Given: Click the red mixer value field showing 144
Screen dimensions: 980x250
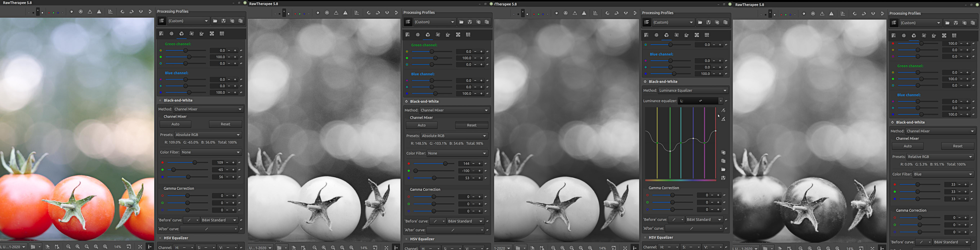Looking at the screenshot, I should coord(466,163).
